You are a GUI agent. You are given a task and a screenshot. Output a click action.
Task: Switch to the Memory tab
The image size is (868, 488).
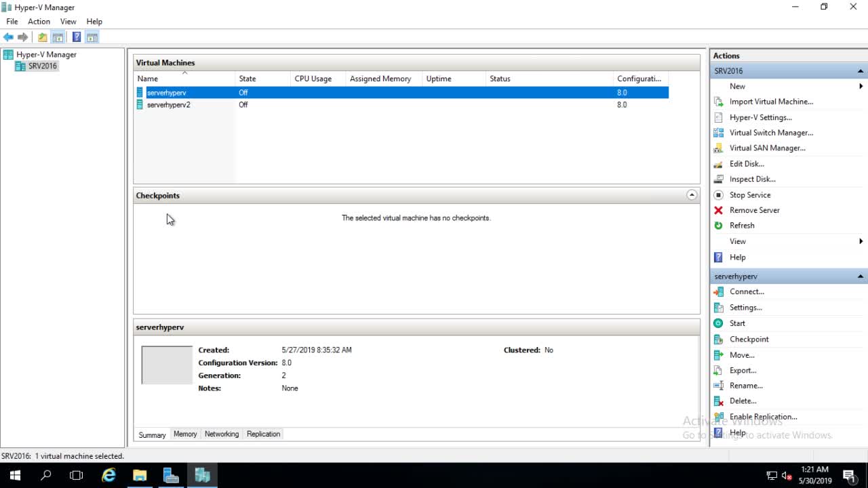click(185, 434)
